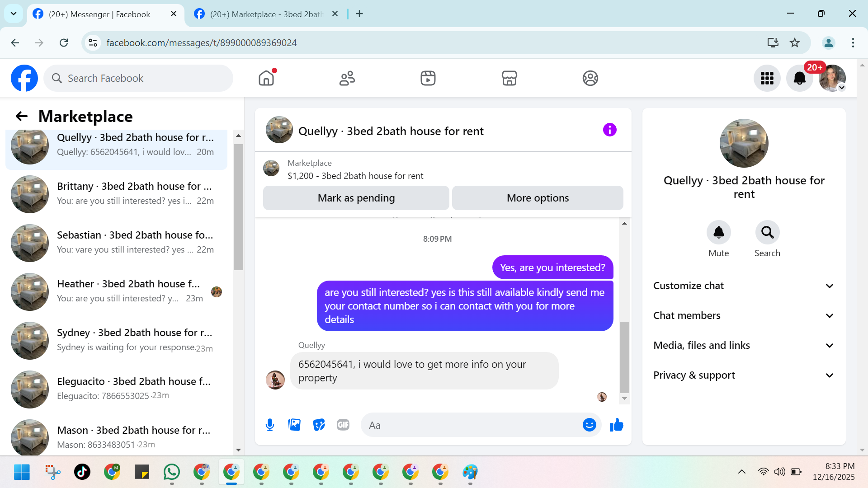Open the Heather conversation
This screenshot has height=488, width=868.
click(116, 292)
